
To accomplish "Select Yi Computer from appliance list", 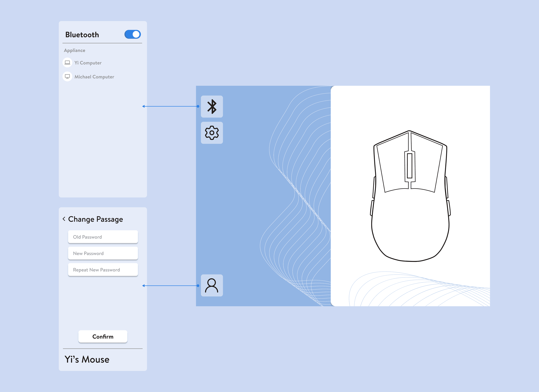I will [88, 63].
